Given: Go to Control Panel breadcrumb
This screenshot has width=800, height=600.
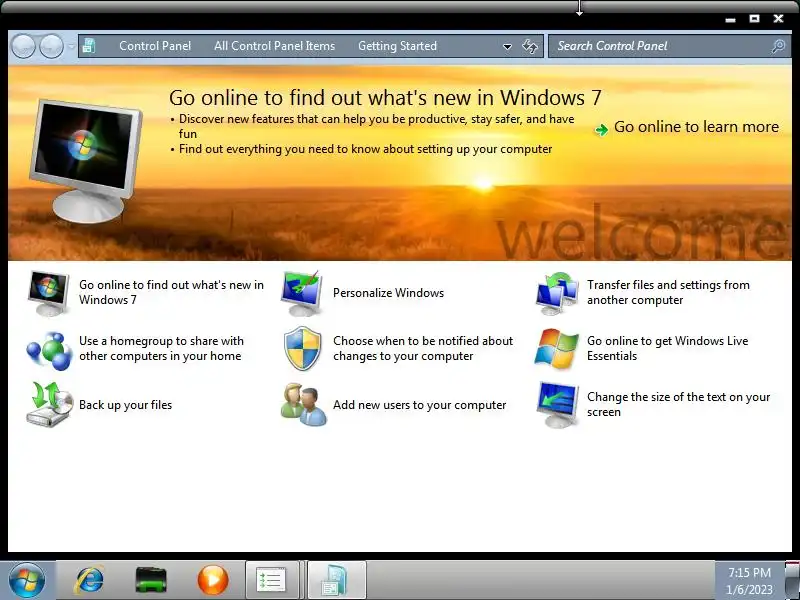Looking at the screenshot, I should click(x=155, y=46).
